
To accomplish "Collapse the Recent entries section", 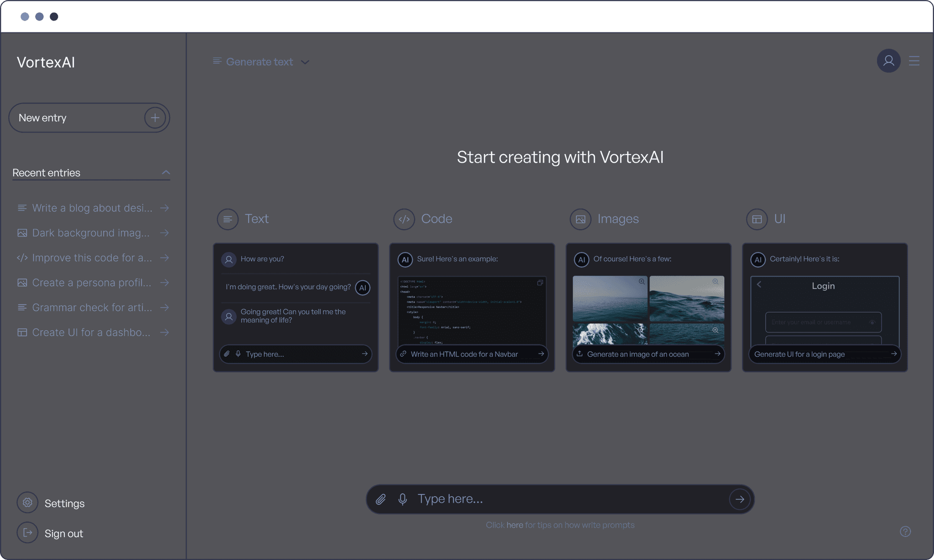I will click(x=166, y=172).
